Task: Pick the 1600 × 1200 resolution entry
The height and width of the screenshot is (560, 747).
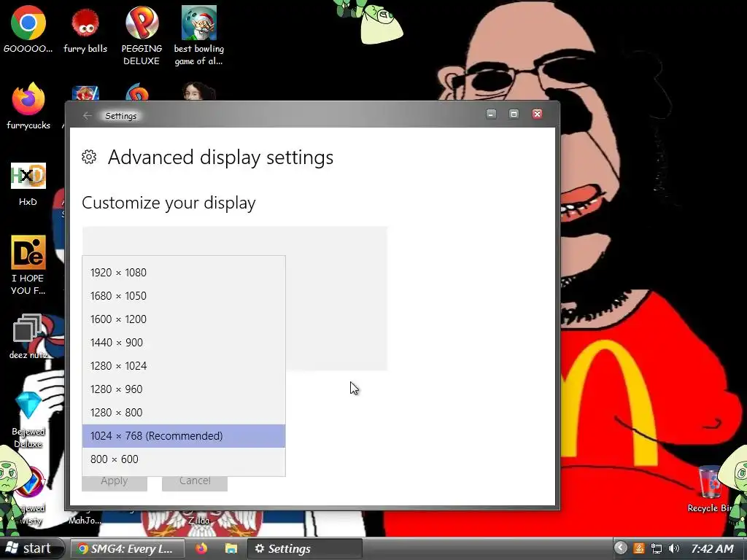Action: coord(183,319)
